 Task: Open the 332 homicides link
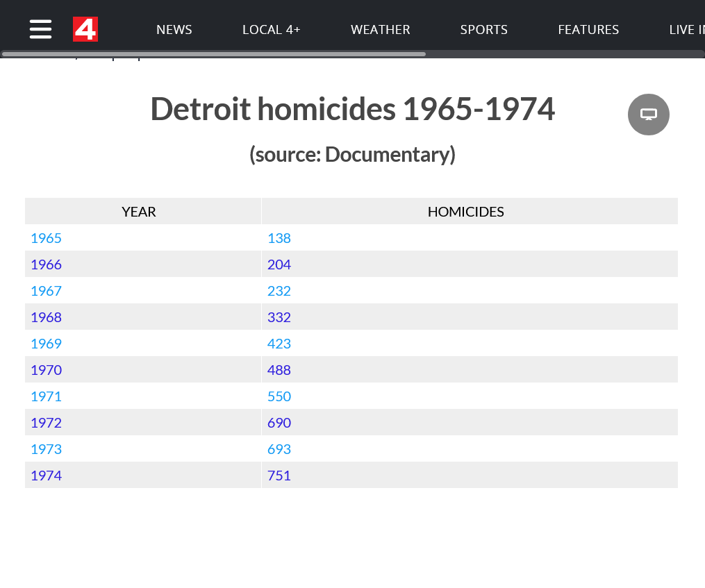(279, 317)
